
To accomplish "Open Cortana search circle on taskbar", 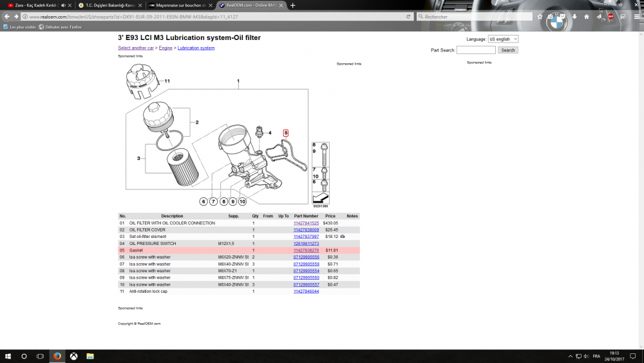I will pos(24,356).
